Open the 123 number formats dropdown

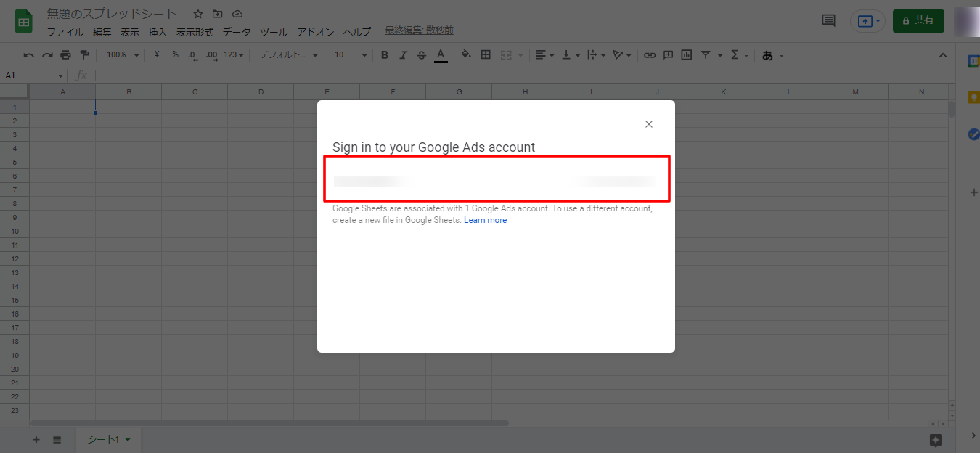pyautogui.click(x=233, y=54)
